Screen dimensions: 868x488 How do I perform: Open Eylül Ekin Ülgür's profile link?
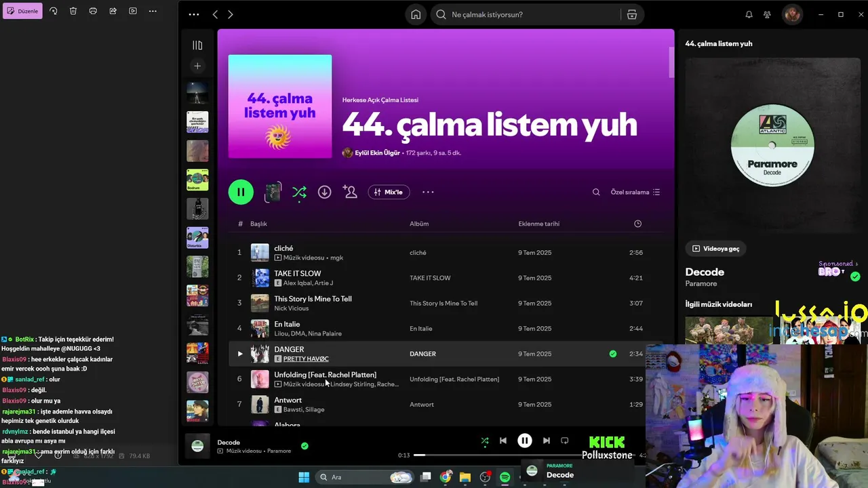[377, 153]
